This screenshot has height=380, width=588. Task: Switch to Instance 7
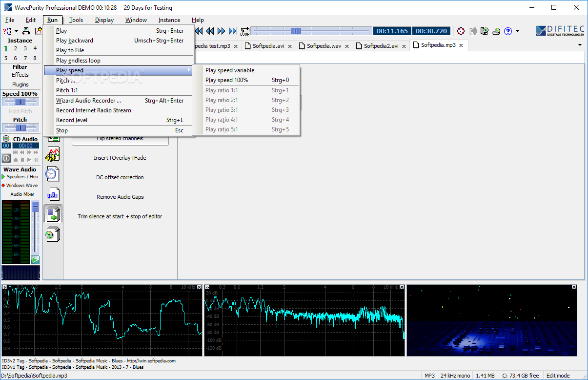pos(25,58)
